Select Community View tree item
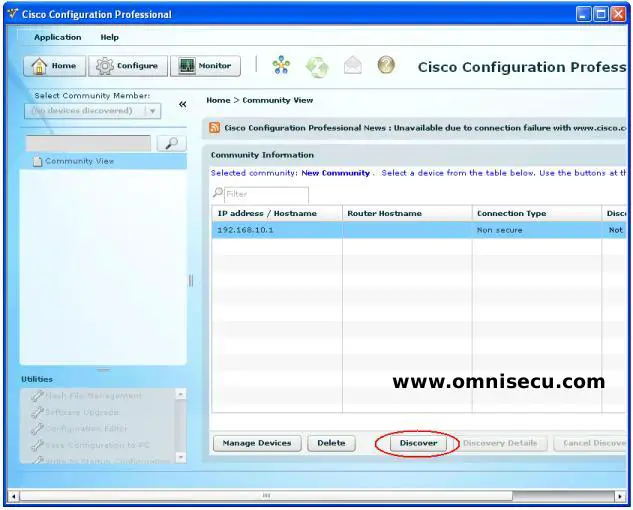 point(103,161)
